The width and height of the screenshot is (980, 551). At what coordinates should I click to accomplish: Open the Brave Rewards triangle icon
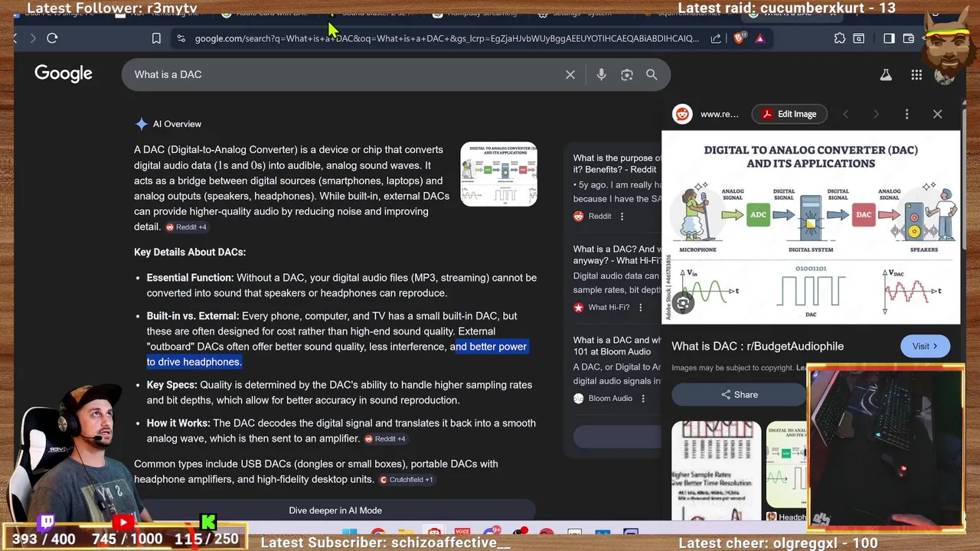759,38
